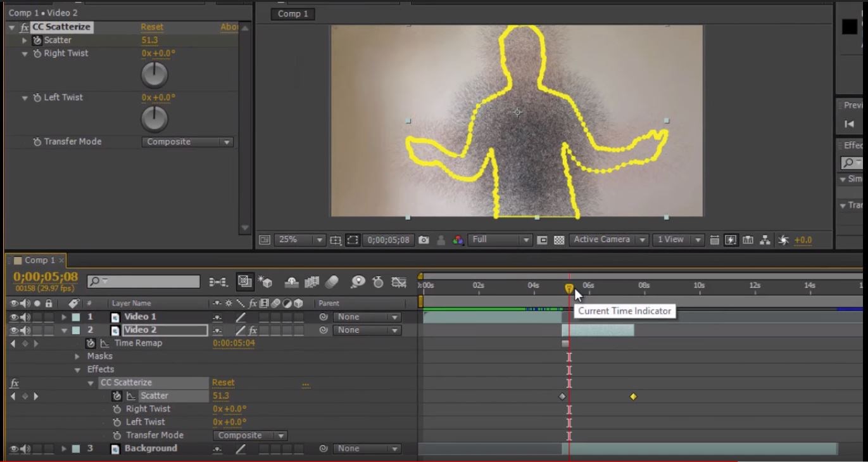Click the Draft 3D icon in timeline
Viewport: 868px width, 462px height.
pyautogui.click(x=265, y=282)
